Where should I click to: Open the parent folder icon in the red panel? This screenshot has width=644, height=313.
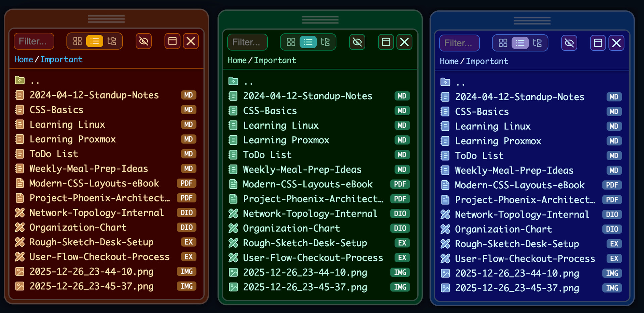[x=20, y=80]
